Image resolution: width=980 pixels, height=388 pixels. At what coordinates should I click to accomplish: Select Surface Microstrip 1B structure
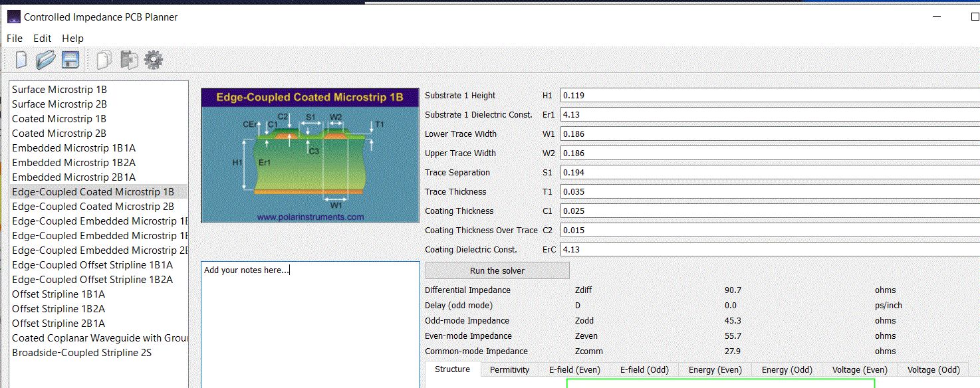coord(59,90)
